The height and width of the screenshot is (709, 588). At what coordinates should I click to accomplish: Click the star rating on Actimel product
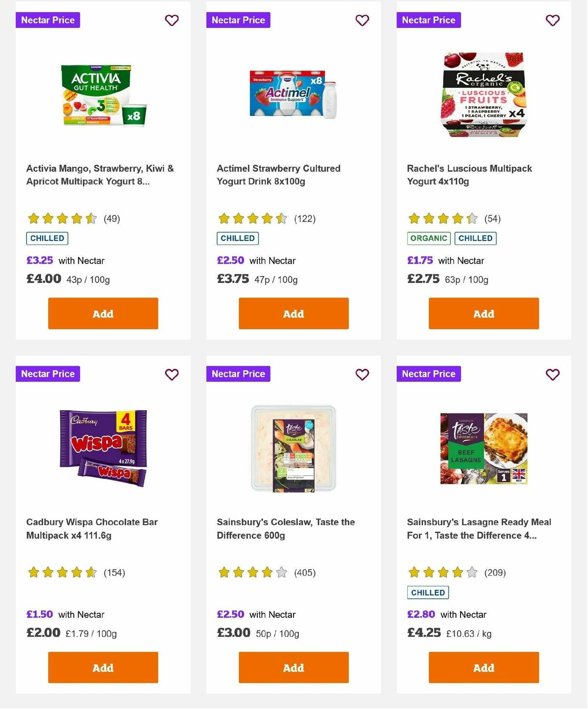(x=251, y=218)
